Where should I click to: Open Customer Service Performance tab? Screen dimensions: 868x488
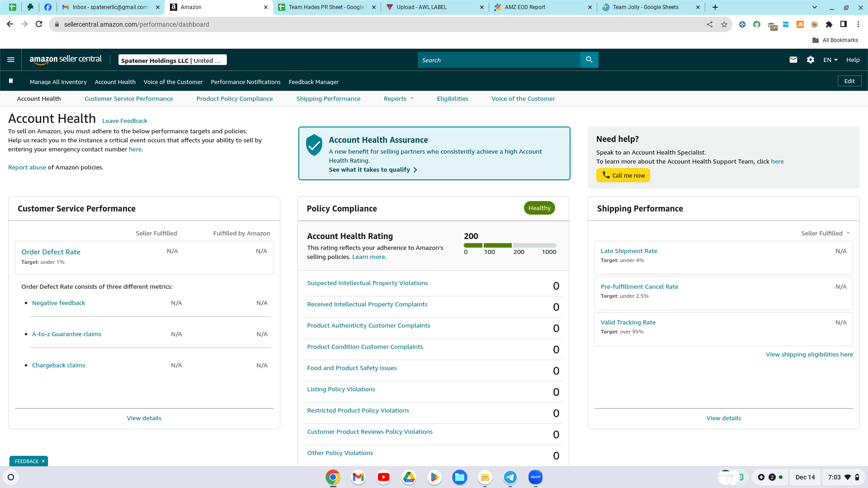tap(128, 99)
